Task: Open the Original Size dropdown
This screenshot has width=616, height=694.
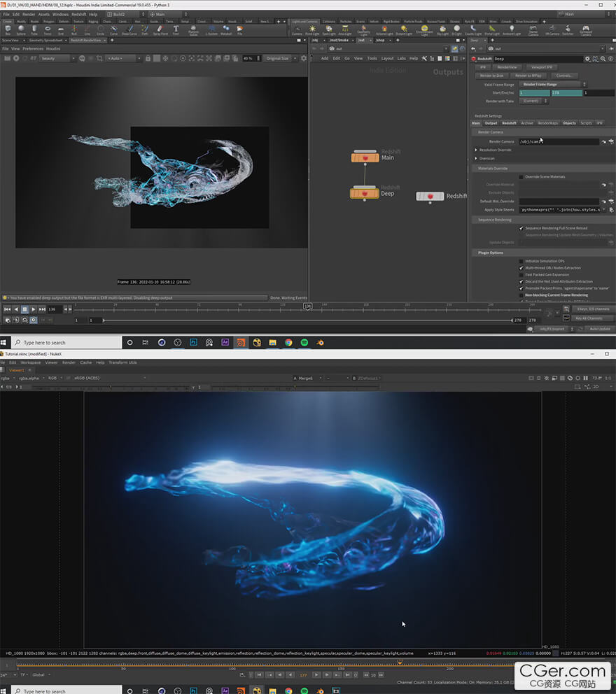Action: [x=280, y=59]
